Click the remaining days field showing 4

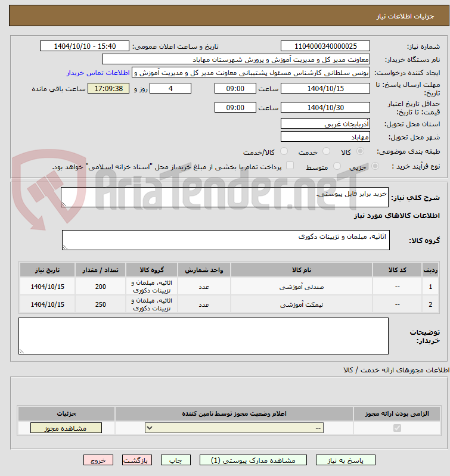170,88
